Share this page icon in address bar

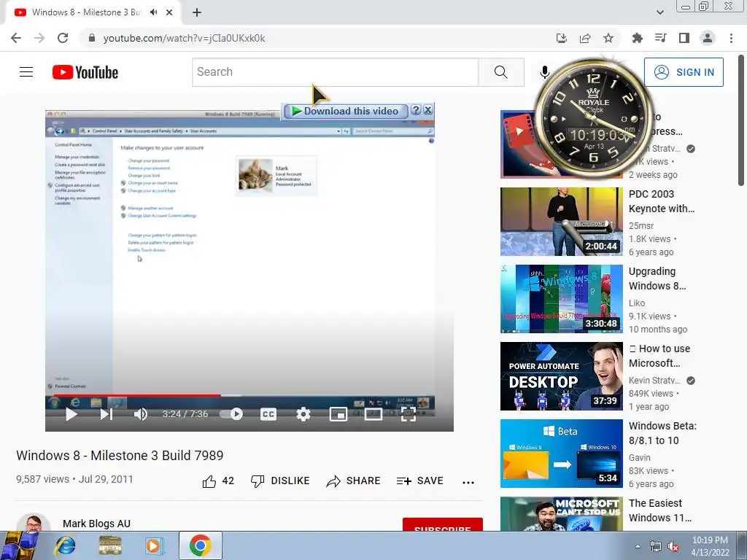[x=585, y=38]
